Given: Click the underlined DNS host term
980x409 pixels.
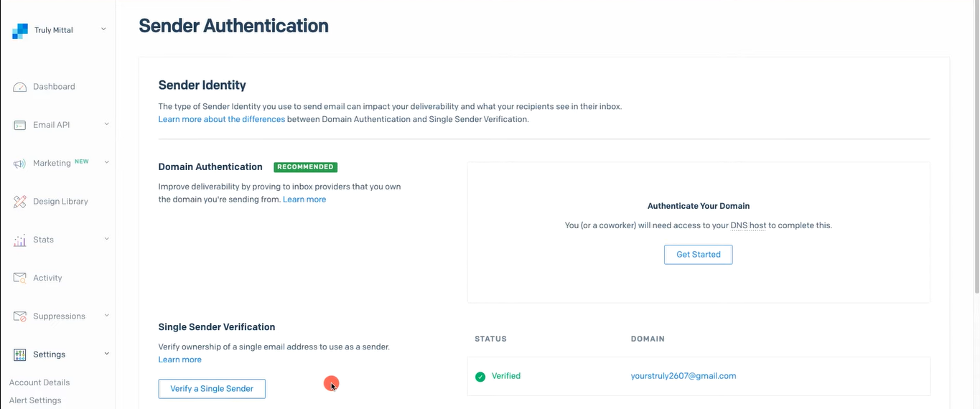Looking at the screenshot, I should [x=748, y=225].
